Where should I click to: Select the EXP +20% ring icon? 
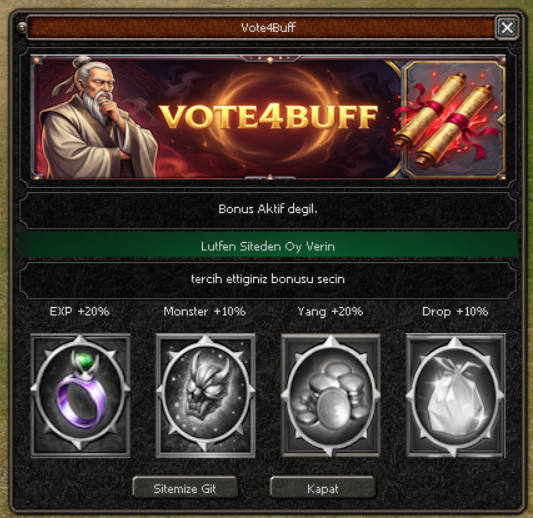click(81, 395)
